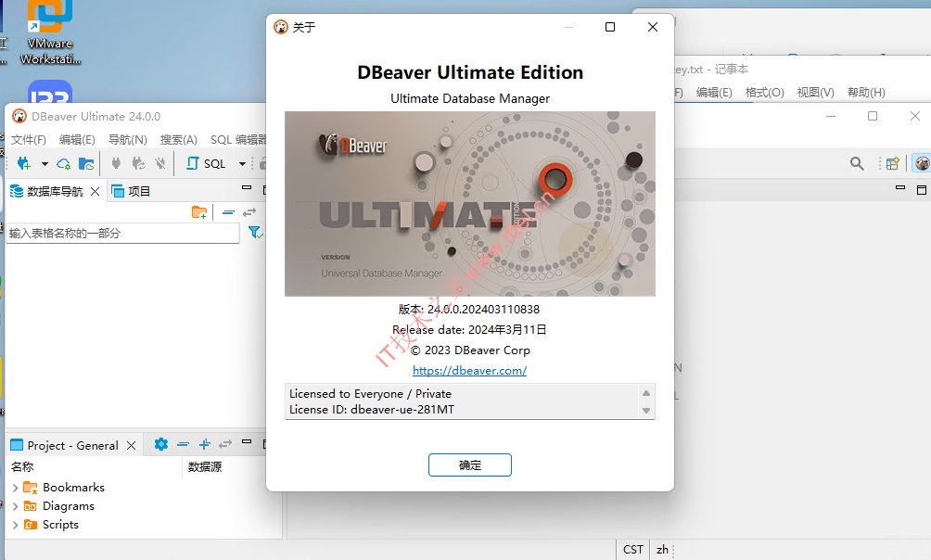Expand the Scripts tree node
This screenshot has height=560, width=931.
[x=16, y=525]
